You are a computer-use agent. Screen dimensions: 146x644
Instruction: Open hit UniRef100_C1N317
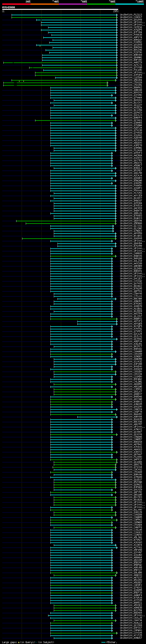click(131, 17)
